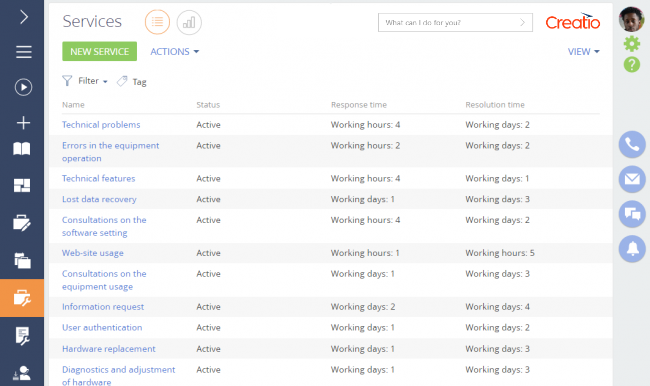Sort by the Status column header
The image size is (650, 386).
click(x=208, y=105)
